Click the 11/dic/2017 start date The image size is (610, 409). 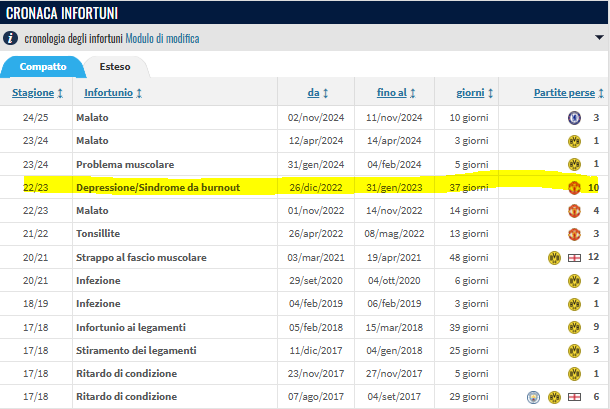[316, 350]
